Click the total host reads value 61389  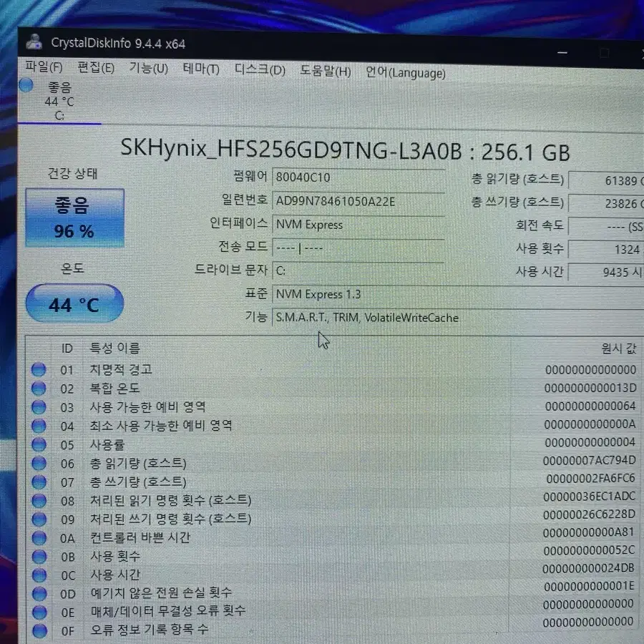tap(606, 181)
